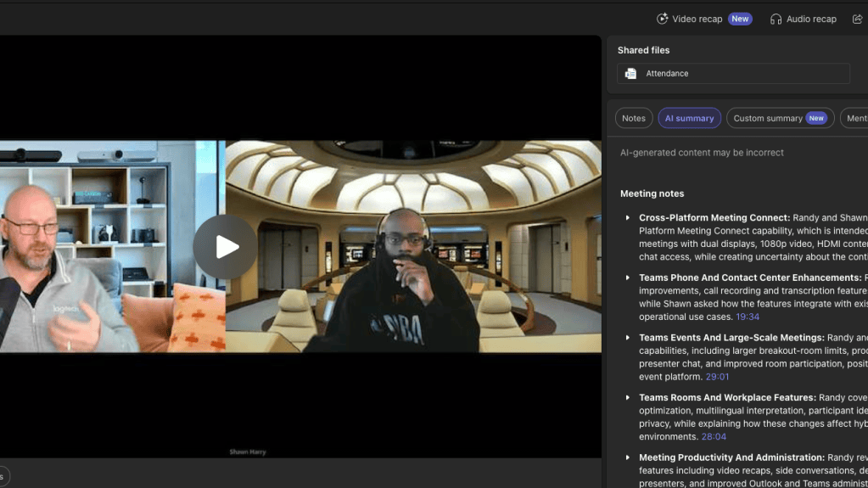Image resolution: width=868 pixels, height=488 pixels.
Task: Select the AI summary tab
Action: 689,118
